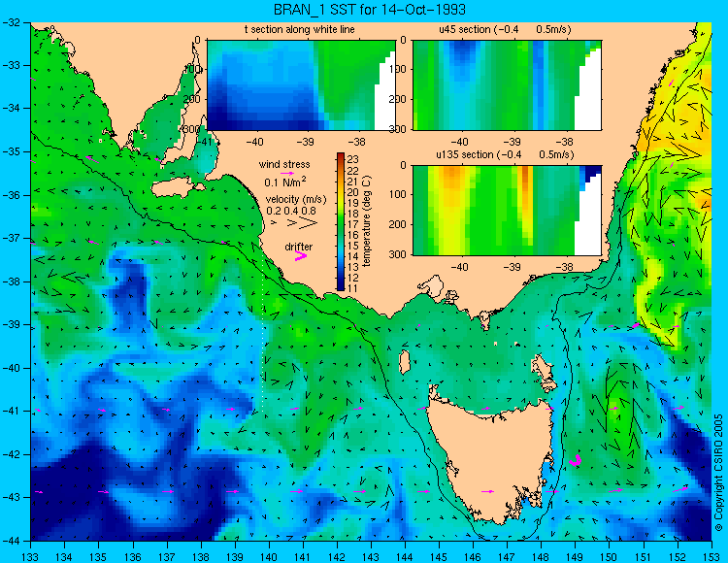Click longitude label "144" on bottom axis
This screenshot has height=563, width=728.
(405, 556)
